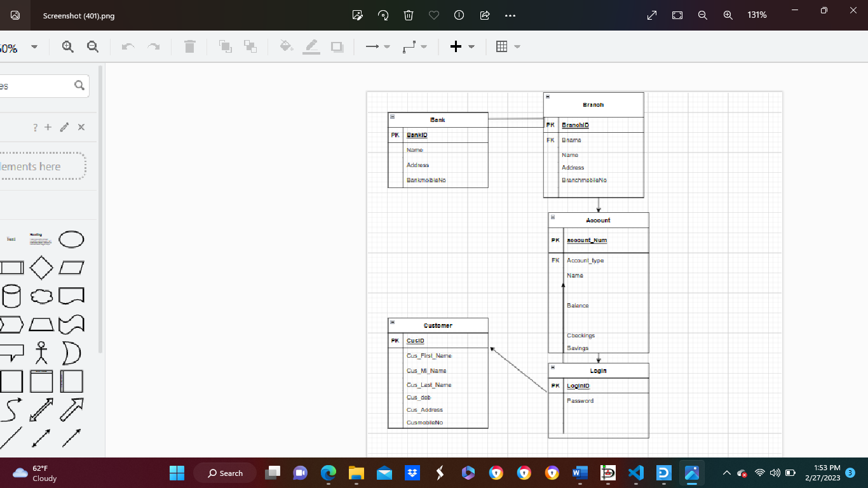Select the diamond shape from the shapes sidebar

pos(41,268)
